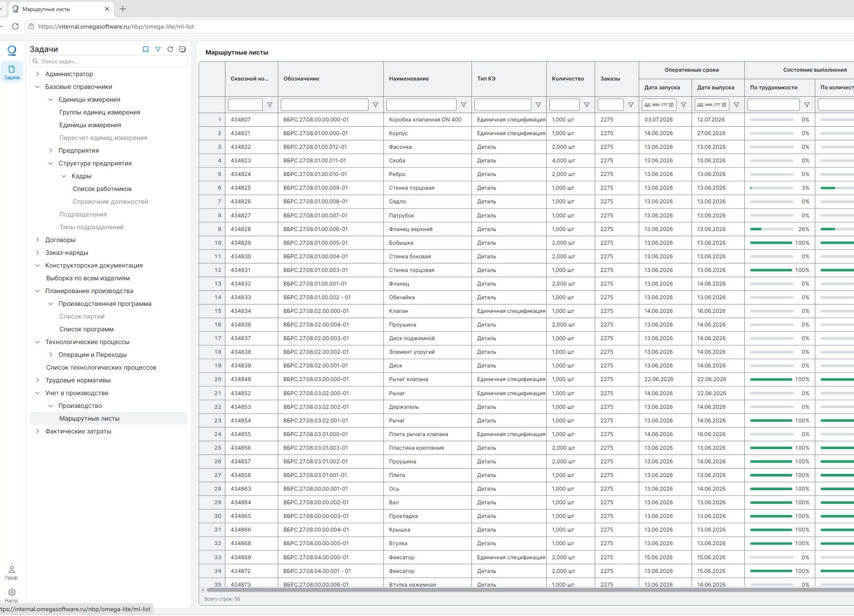Image resolution: width=854 pixels, height=616 pixels.
Task: Open the Список работников tree item
Action: 102,189
